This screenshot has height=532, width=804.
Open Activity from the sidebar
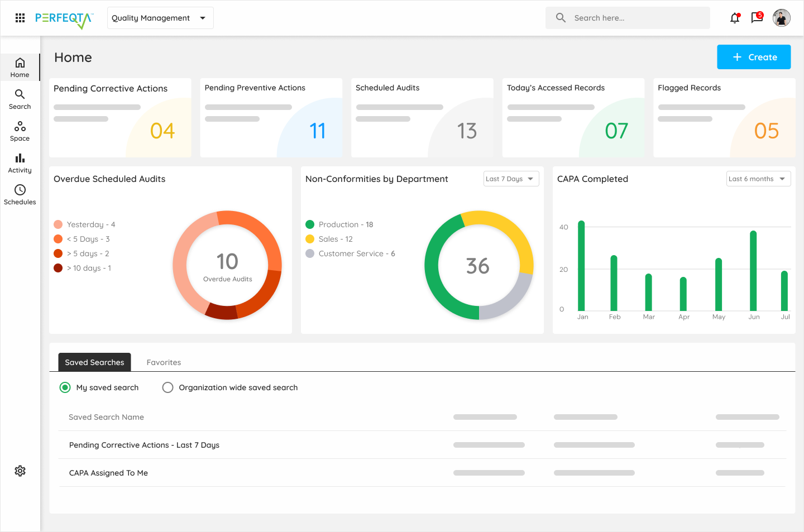[20, 163]
